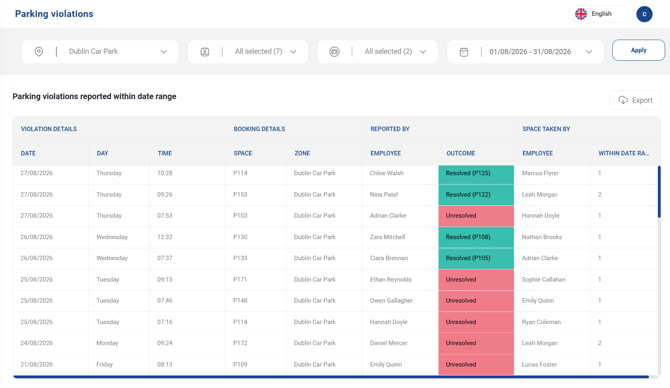Expand the All selected (2) dropdown
Screen dimensions: 670x388
tap(377, 52)
